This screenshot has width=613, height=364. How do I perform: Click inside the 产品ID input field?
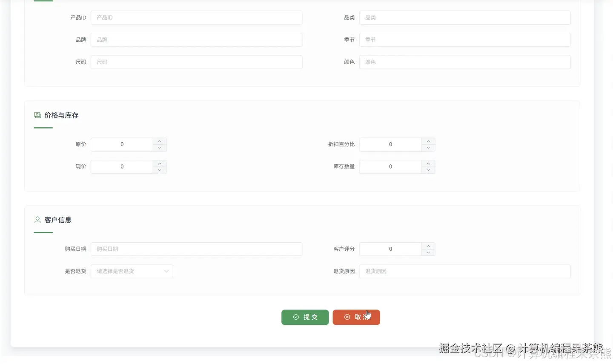(196, 17)
